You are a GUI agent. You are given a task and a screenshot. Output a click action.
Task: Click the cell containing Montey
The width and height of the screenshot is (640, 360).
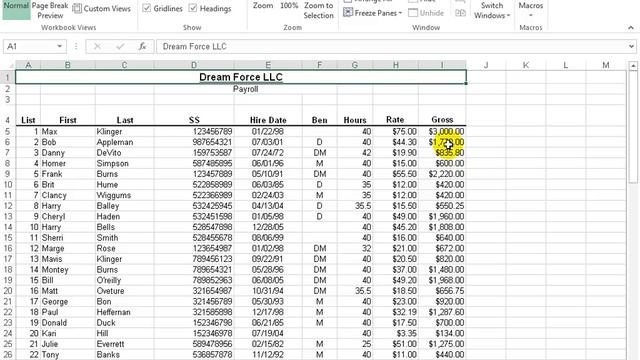click(x=68, y=269)
